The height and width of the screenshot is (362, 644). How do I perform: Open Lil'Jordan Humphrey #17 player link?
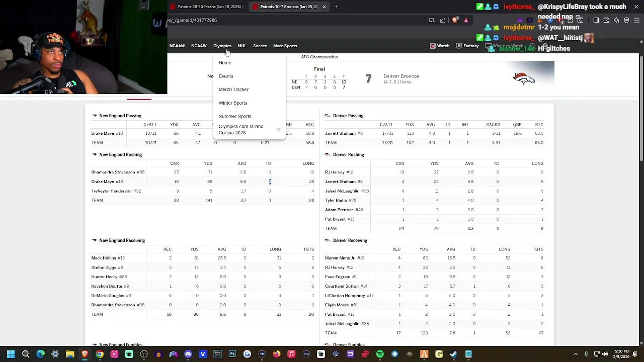pyautogui.click(x=349, y=296)
